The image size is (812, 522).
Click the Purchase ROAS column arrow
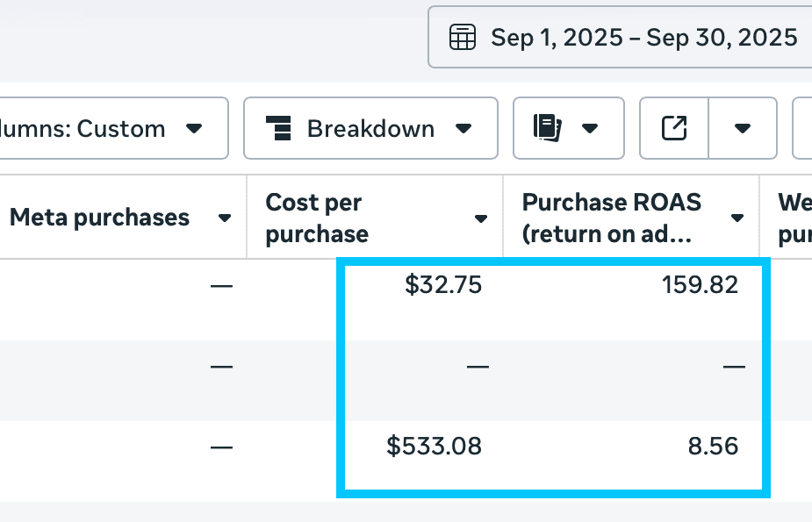point(737,218)
